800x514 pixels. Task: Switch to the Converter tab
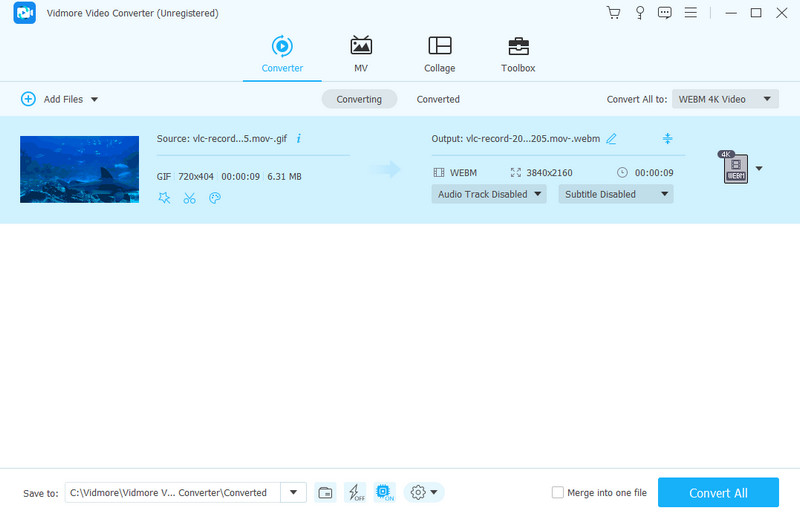coord(282,55)
